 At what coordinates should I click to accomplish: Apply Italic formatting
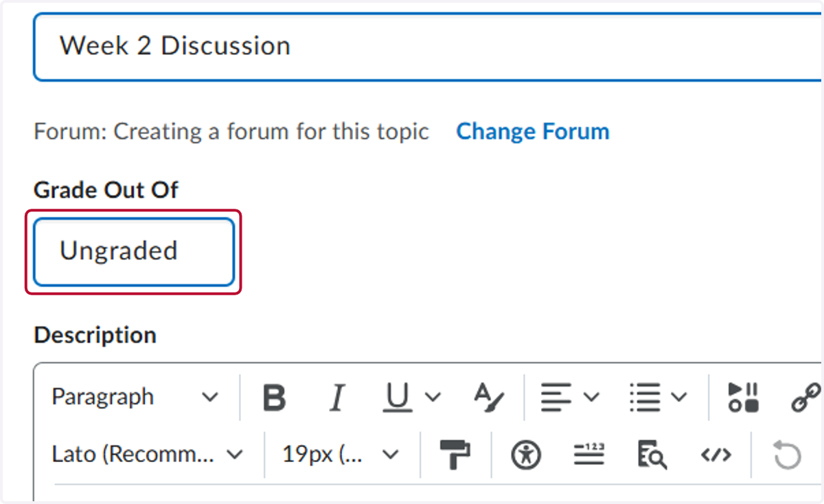[336, 397]
